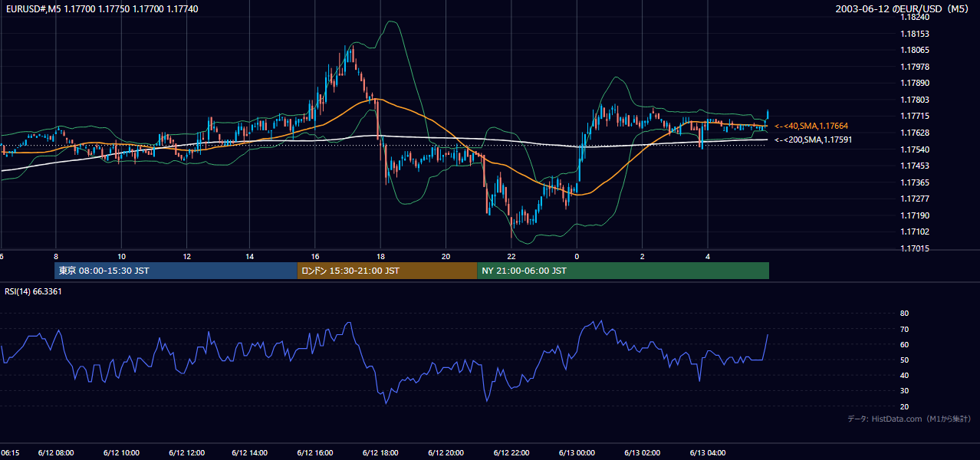Click price axis label 1.17715
Viewport: 980px width, 460px height.
coord(915,117)
